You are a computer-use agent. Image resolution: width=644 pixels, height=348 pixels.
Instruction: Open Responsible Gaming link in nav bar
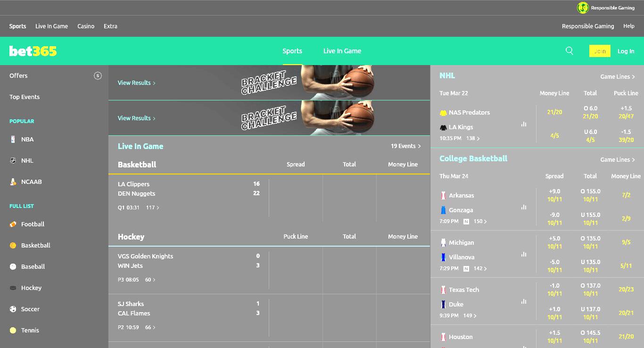(588, 26)
